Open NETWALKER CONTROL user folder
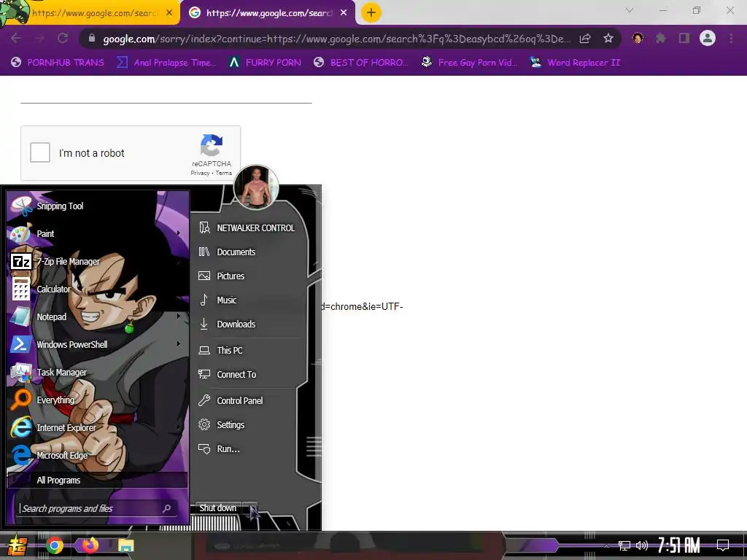 coord(248,228)
